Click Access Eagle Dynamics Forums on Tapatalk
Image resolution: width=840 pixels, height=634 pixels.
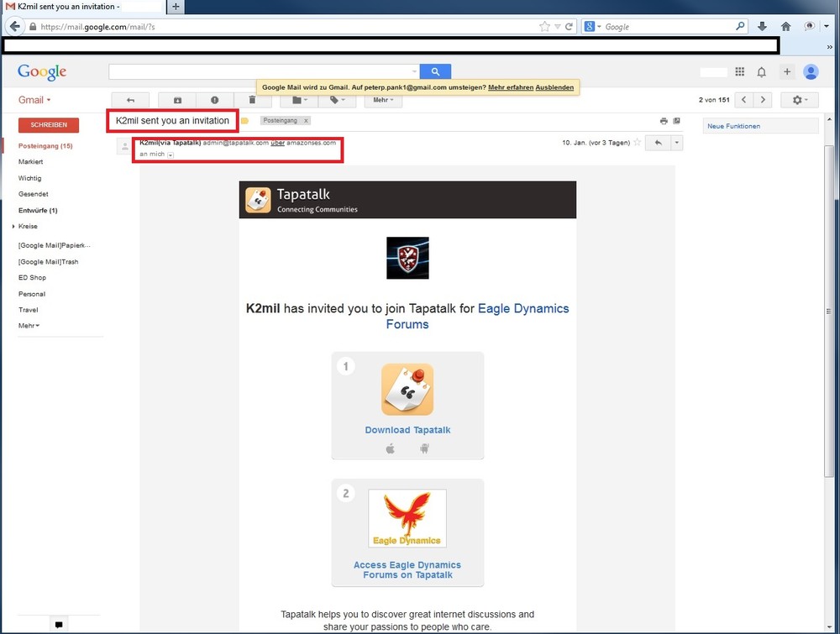point(407,569)
